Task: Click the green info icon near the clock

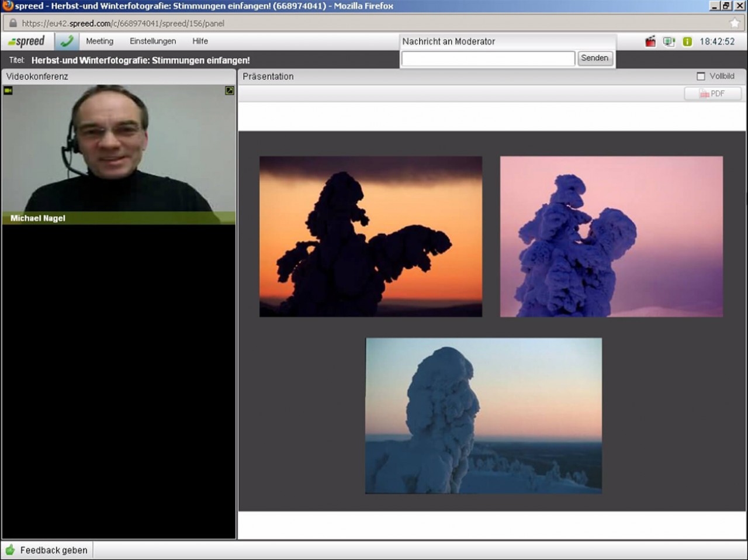Action: click(687, 42)
